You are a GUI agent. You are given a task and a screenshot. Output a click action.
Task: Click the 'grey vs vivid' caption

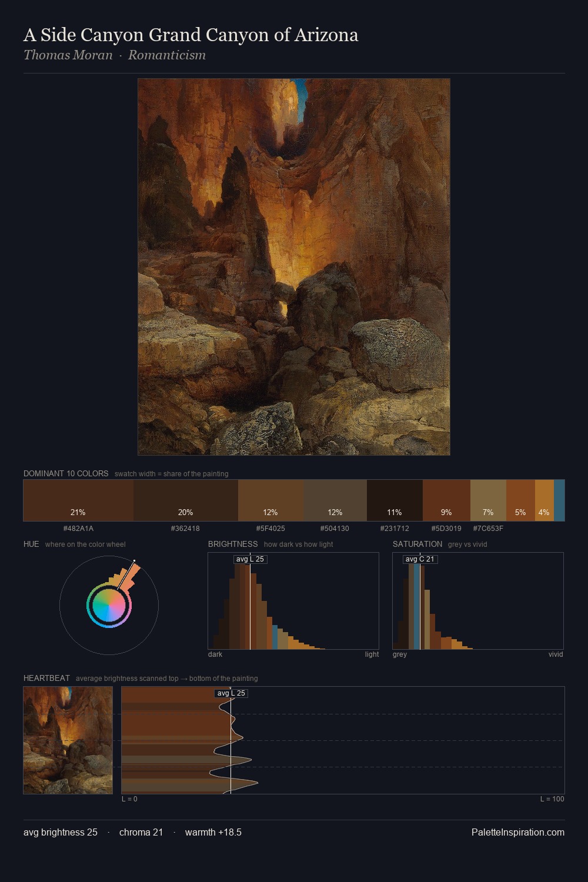click(x=467, y=544)
